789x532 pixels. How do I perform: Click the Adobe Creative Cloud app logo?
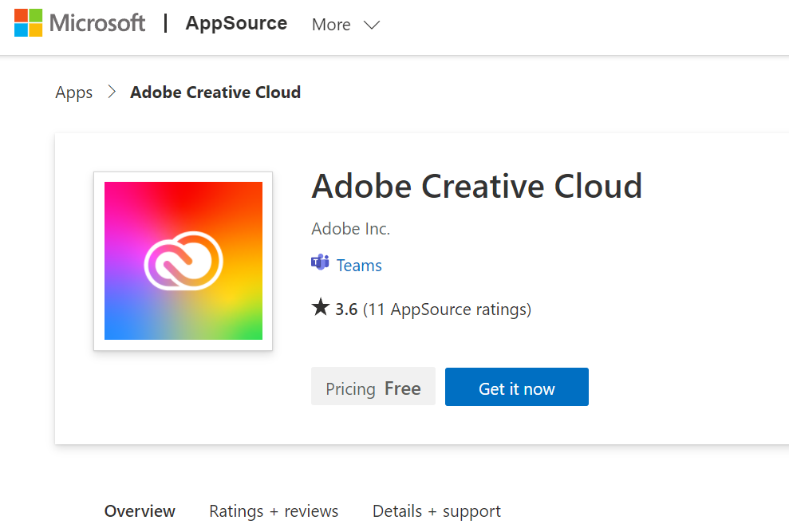[x=183, y=261]
